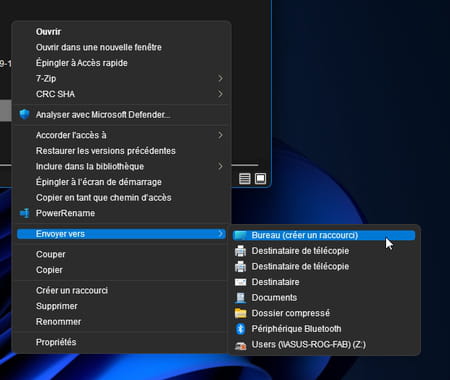450x380 pixels.
Task: Send to Bureau (créer un raccourci)
Action: pos(324,235)
